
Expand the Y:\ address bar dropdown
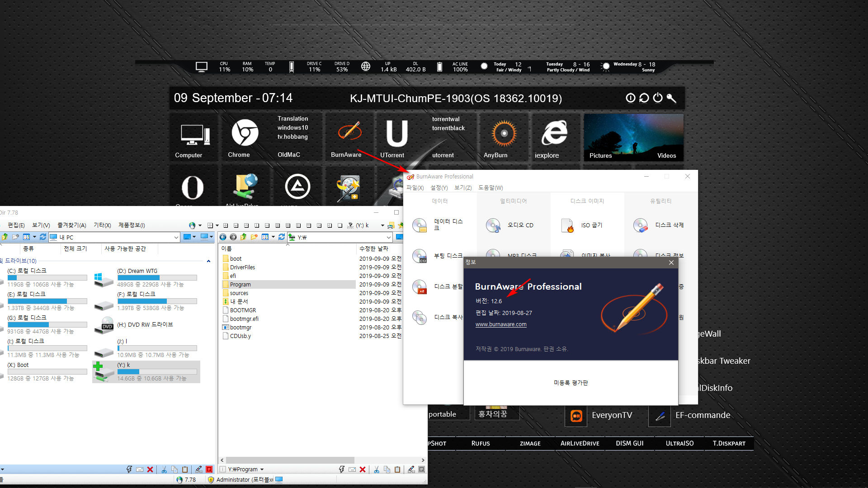pyautogui.click(x=389, y=237)
